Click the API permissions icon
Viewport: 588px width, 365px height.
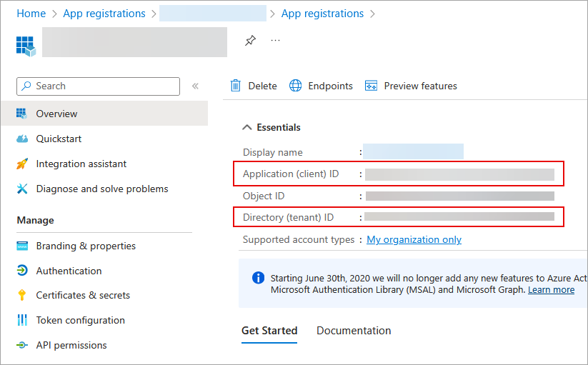[x=22, y=345]
